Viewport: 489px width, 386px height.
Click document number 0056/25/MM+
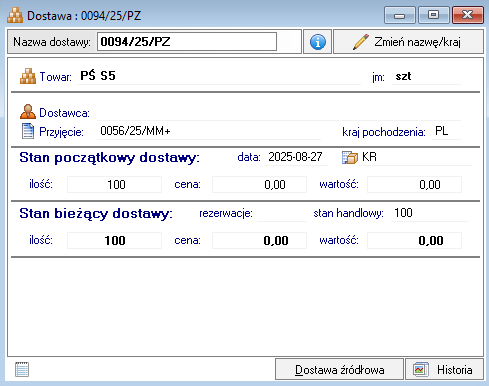(135, 131)
